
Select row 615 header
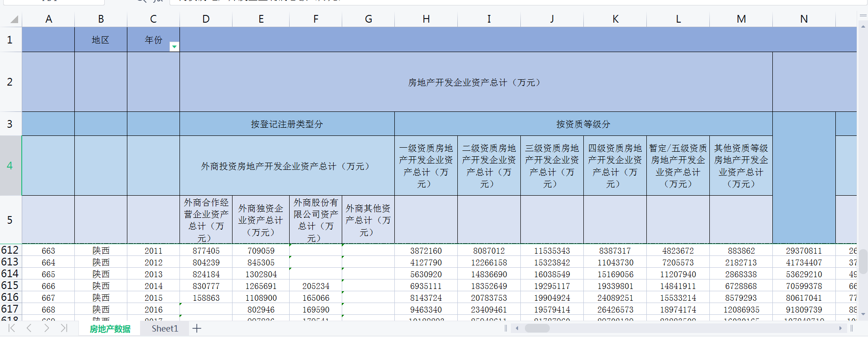pyautogui.click(x=10, y=285)
